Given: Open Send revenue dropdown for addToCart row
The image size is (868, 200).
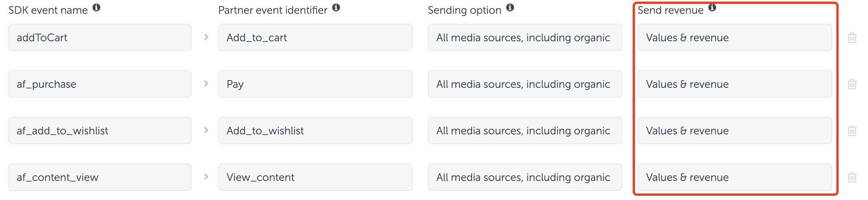Looking at the screenshot, I should (735, 37).
